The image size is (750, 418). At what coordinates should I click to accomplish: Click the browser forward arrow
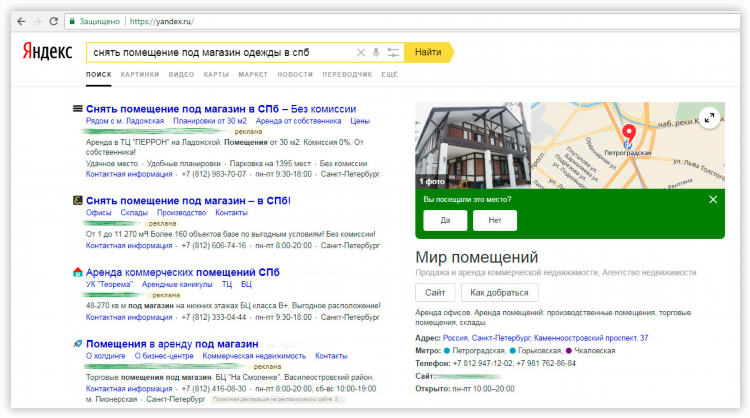click(37, 22)
